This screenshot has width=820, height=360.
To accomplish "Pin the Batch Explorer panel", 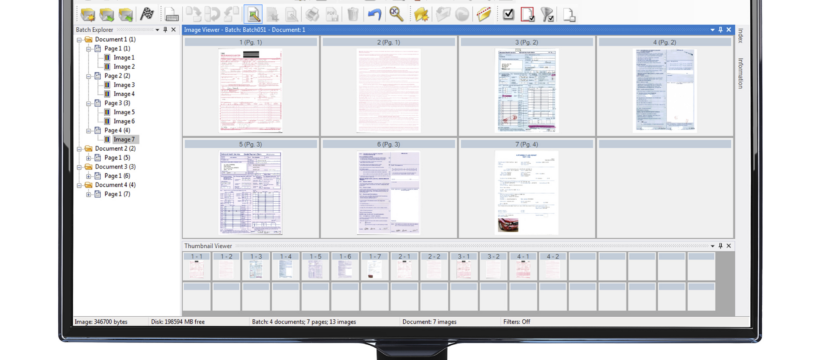I will pos(165,30).
